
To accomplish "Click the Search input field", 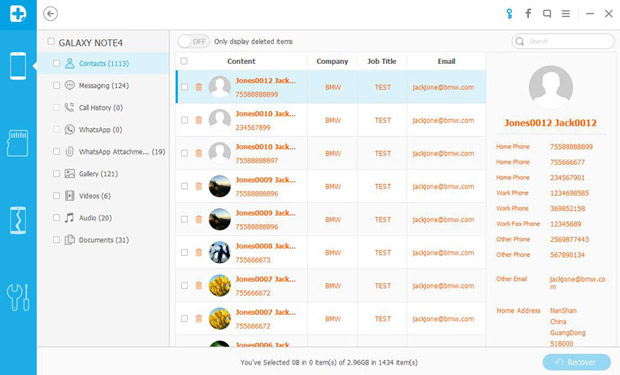I will pyautogui.click(x=563, y=41).
